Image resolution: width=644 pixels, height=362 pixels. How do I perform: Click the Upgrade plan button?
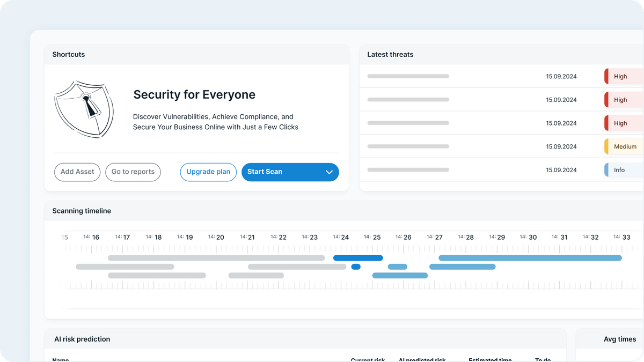point(208,172)
